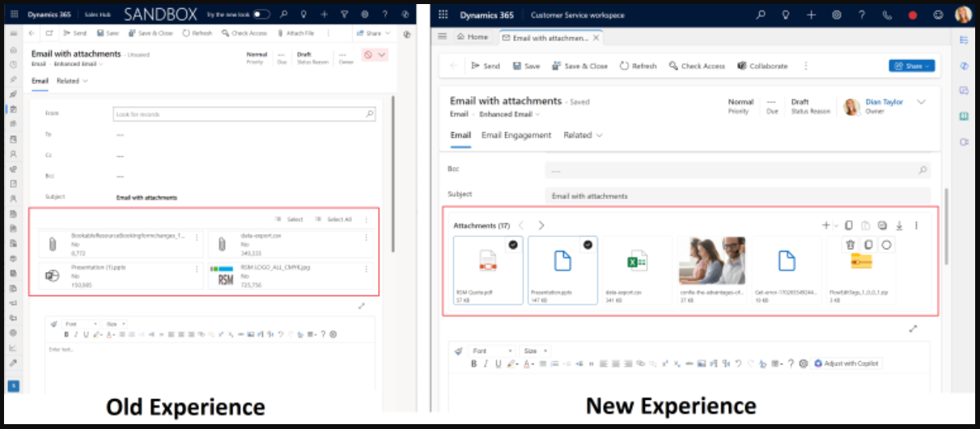
Task: Click the search icon in Customer Service workspace header
Action: (x=761, y=15)
